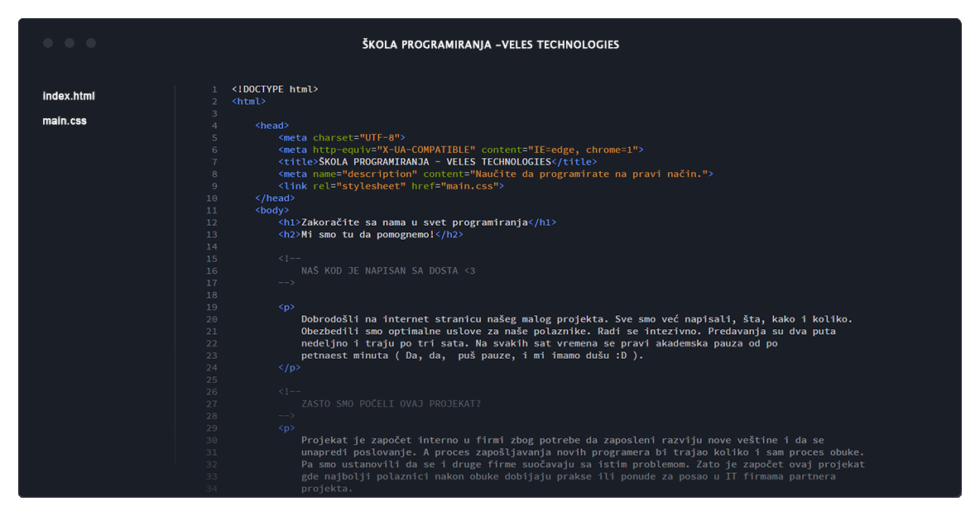This screenshot has height=516, width=980.
Task: Place cursor on the DOCTYPE html declaration
Action: click(275, 89)
